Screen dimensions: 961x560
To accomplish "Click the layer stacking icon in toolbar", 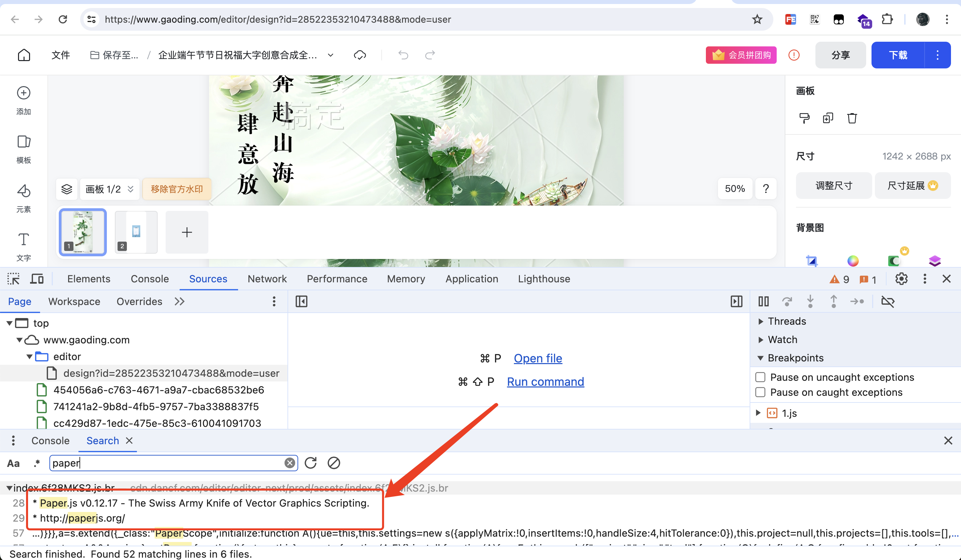I will click(x=67, y=189).
